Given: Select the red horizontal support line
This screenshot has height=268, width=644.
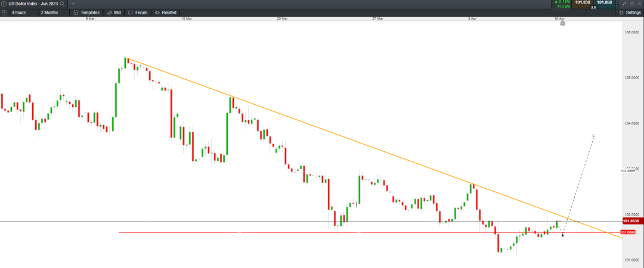Looking at the screenshot, I should 370,233.
